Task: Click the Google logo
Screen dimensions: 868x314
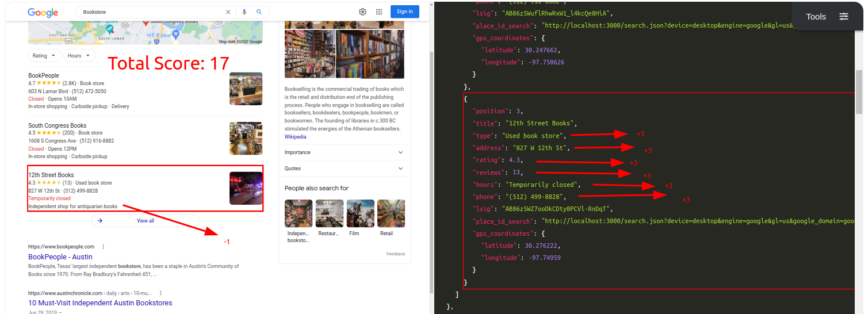Action: 43,12
